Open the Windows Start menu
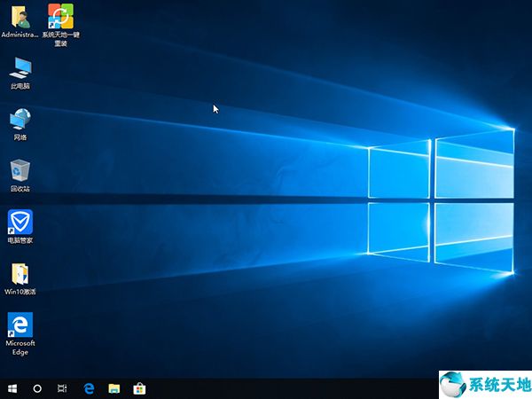The image size is (532, 399). pyautogui.click(x=12, y=388)
